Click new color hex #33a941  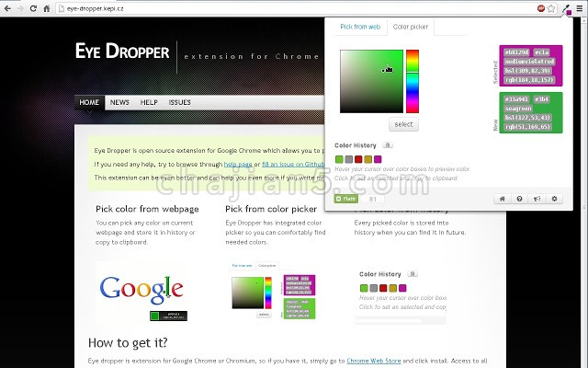click(x=516, y=99)
